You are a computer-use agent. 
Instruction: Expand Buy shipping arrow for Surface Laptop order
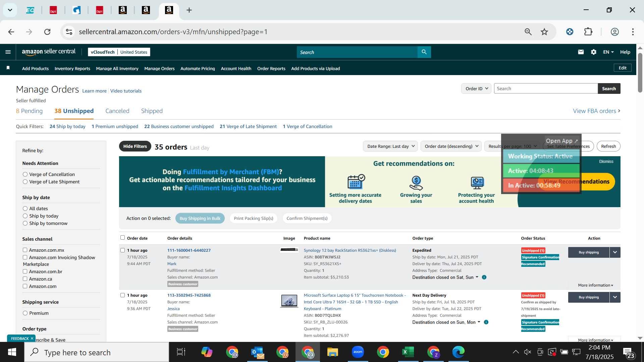tap(615, 297)
